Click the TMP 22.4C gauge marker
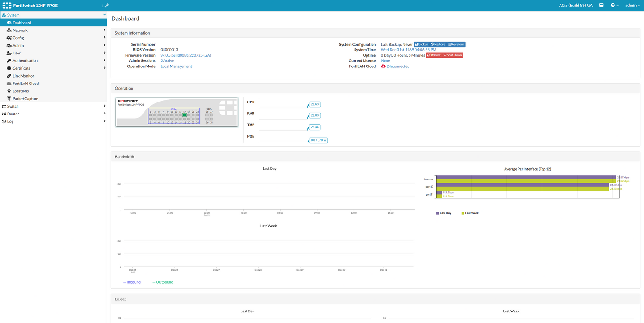The width and height of the screenshot is (644, 323). [x=315, y=127]
